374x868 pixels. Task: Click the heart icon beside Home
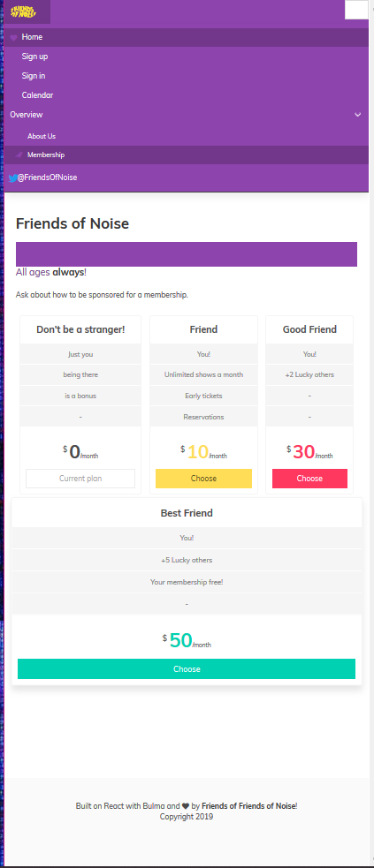coord(14,38)
